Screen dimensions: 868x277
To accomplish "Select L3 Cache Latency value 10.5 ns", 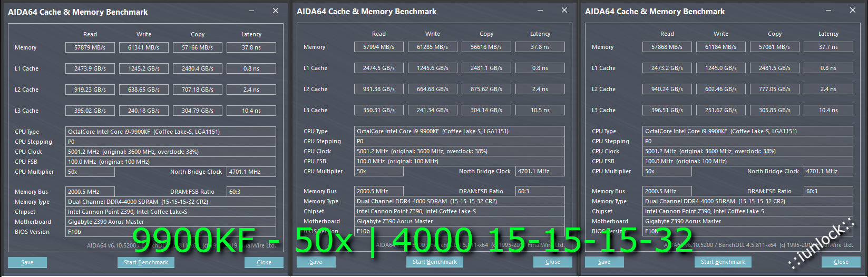I will pos(540,110).
